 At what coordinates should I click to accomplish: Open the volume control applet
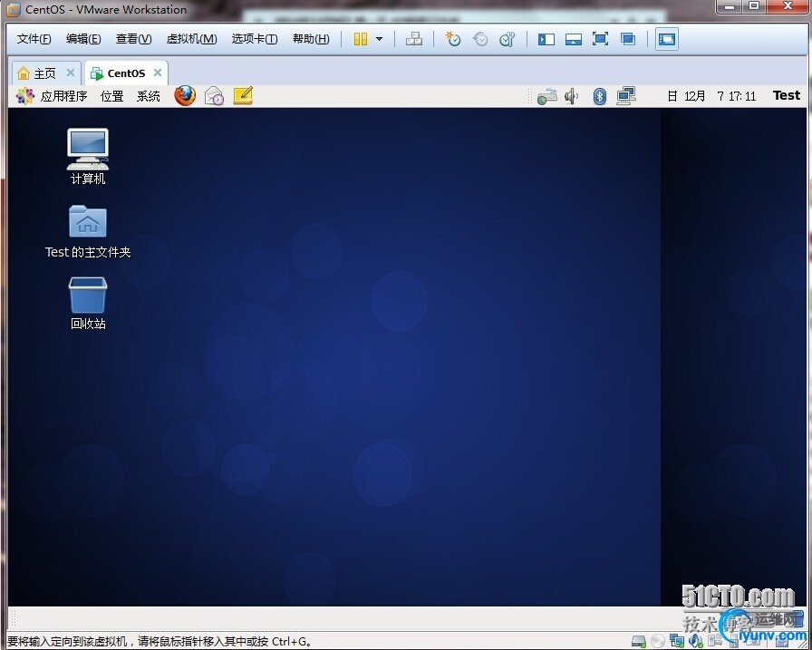coord(572,96)
